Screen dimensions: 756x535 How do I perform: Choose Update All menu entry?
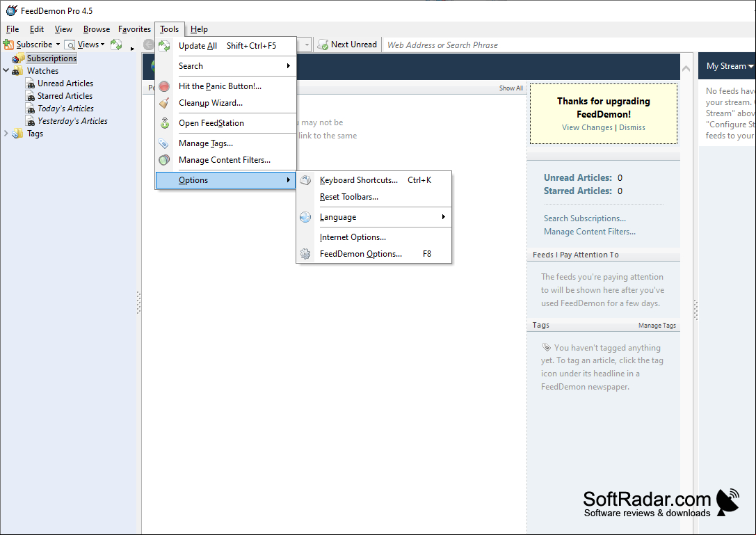pos(225,46)
